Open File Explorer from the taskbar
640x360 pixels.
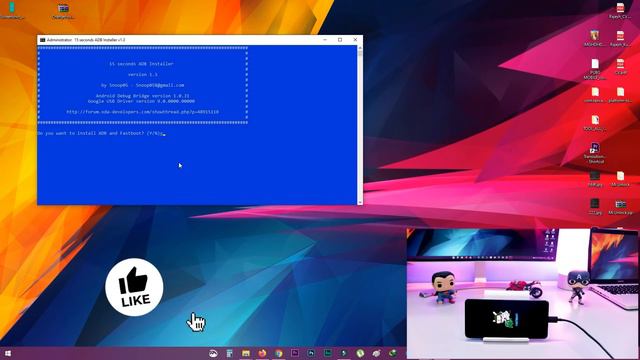(246, 353)
